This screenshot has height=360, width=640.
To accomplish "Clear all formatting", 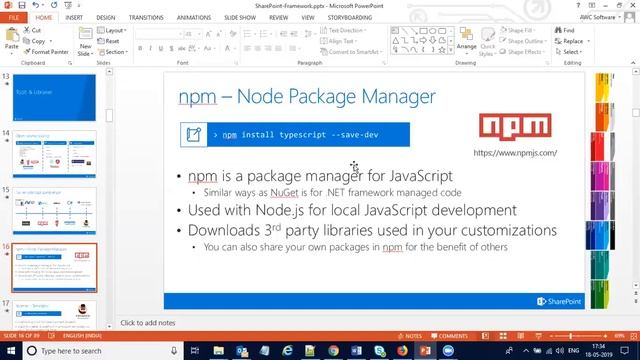I will 233,34.
